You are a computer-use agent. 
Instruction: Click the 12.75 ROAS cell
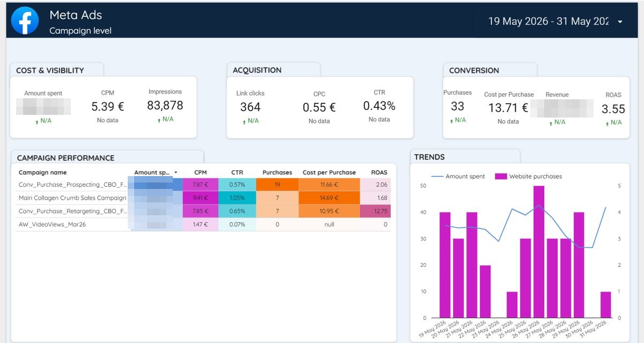(x=376, y=211)
